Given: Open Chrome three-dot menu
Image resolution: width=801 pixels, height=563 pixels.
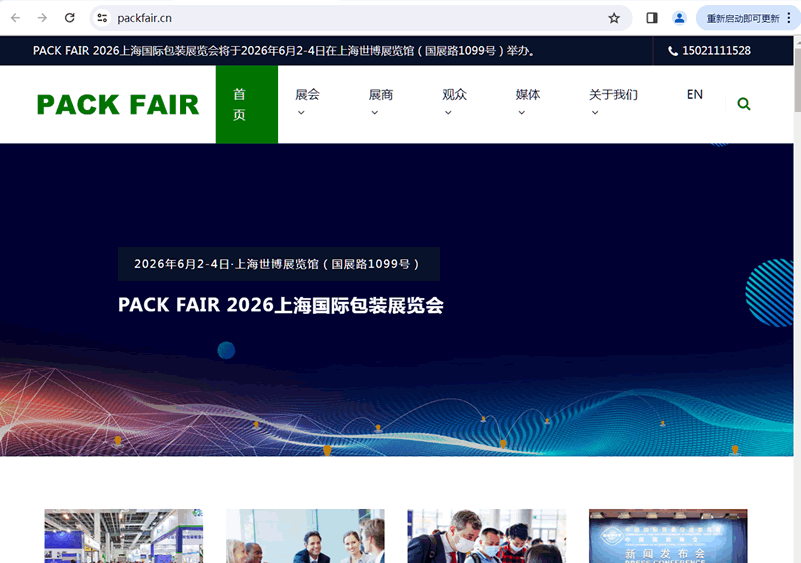Looking at the screenshot, I should (789, 18).
